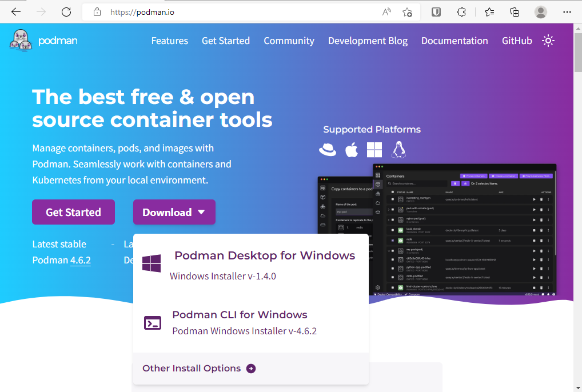The width and height of the screenshot is (582, 392).
Task: Click the Podman seal logo
Action: [x=21, y=41]
